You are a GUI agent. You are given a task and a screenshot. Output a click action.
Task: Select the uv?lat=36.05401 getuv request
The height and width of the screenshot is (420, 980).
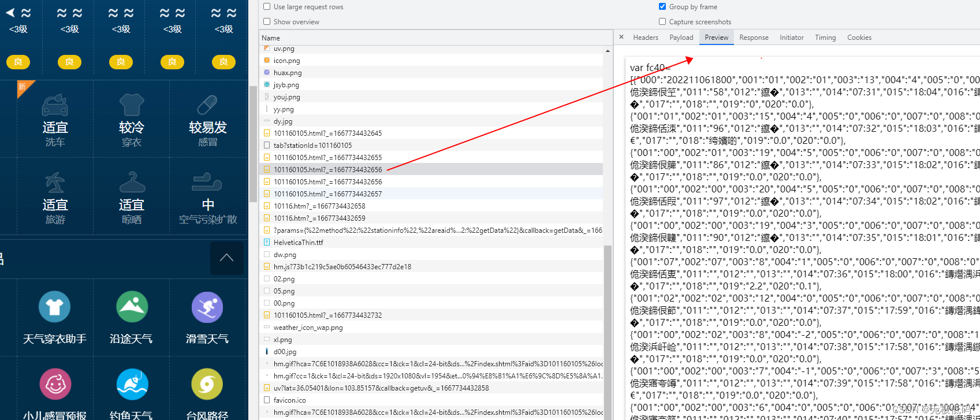[431, 388]
